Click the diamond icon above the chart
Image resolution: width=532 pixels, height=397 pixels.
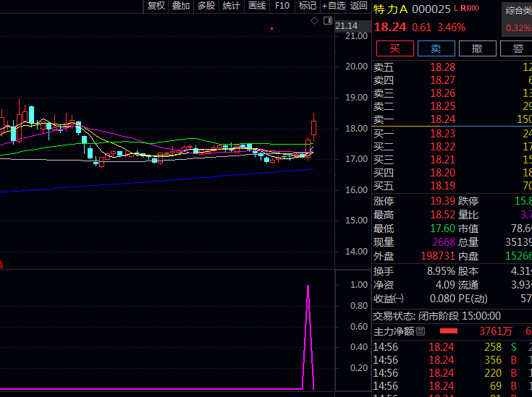point(315,21)
